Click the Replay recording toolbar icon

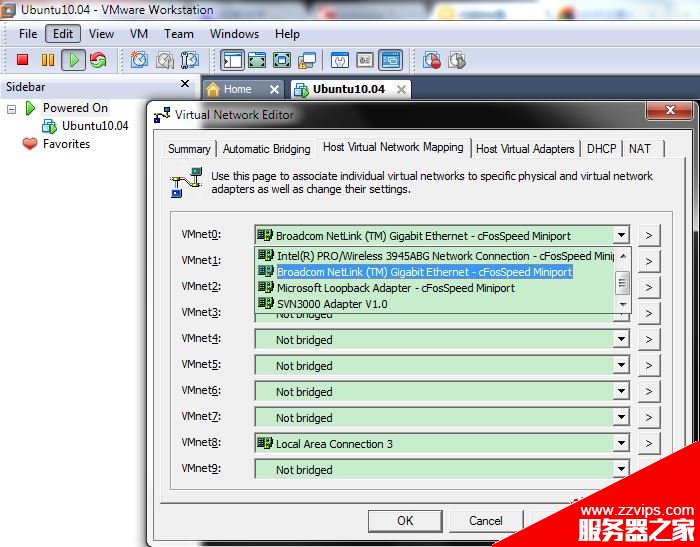pos(457,60)
